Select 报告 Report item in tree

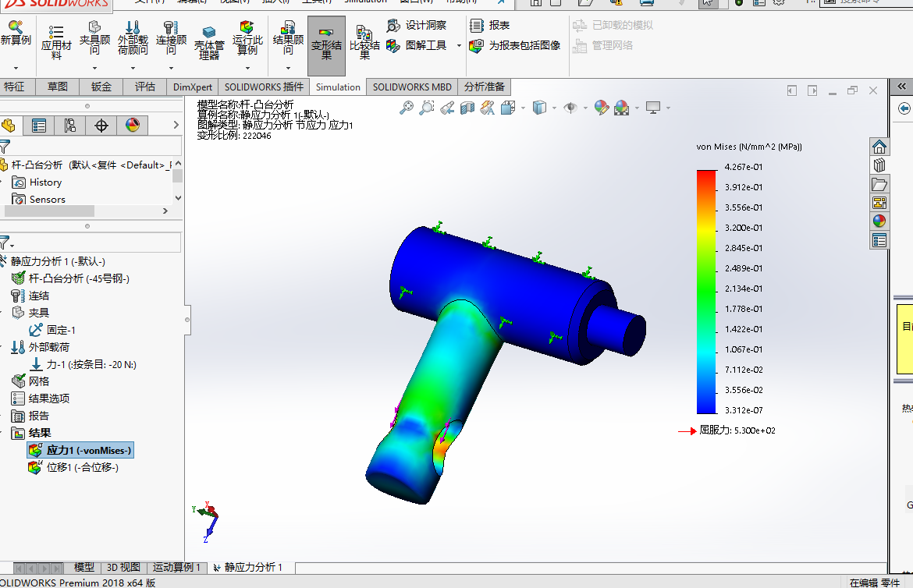tap(30, 416)
